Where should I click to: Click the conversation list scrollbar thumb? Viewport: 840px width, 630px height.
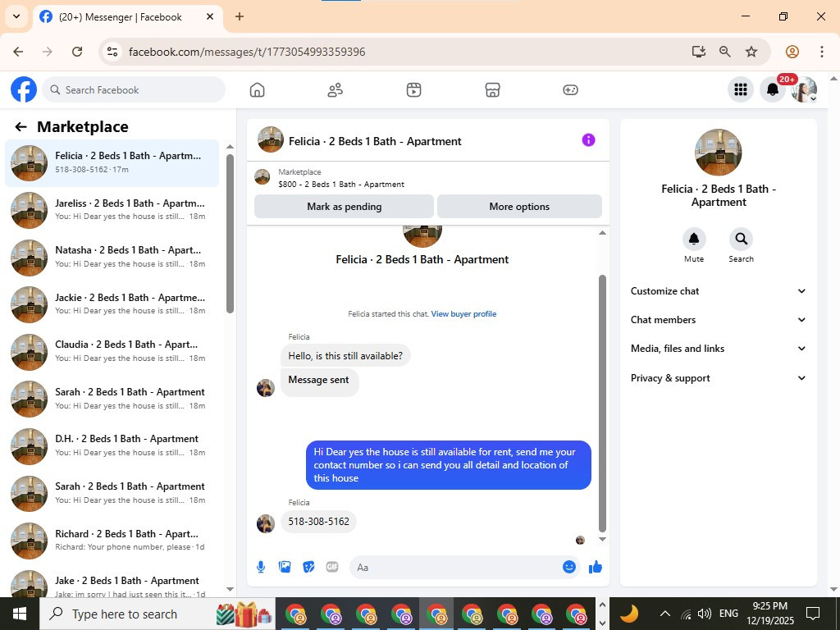tap(230, 234)
